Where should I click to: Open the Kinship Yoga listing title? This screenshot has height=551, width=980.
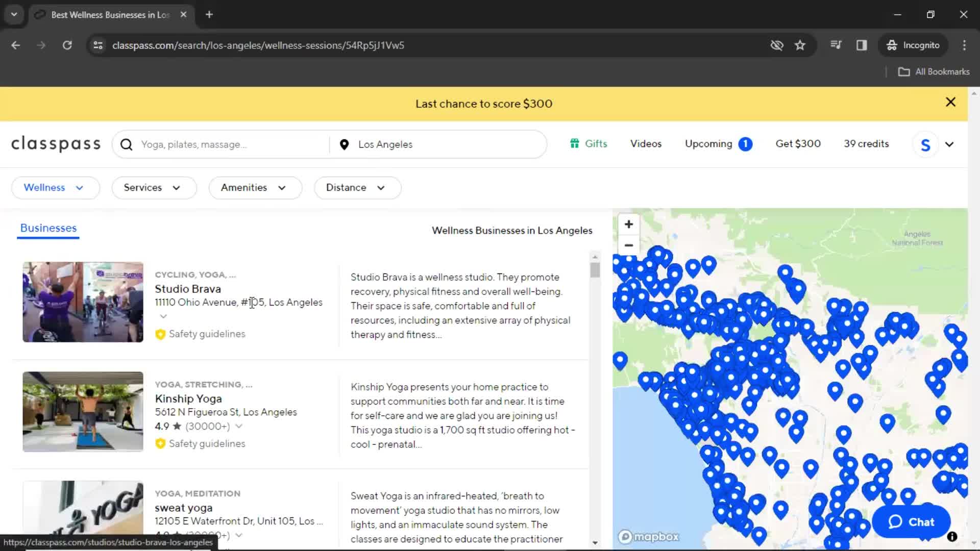click(x=188, y=398)
